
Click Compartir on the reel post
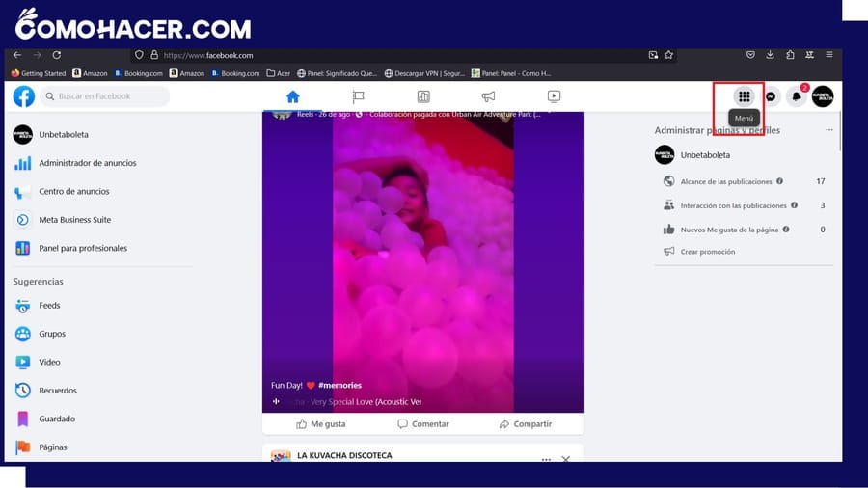[x=526, y=423]
